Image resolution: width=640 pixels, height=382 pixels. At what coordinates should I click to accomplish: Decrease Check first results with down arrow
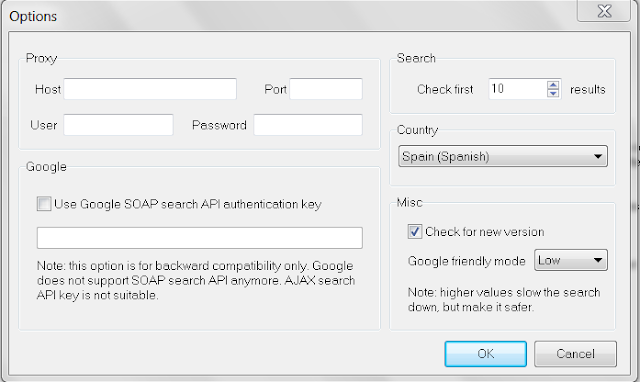point(553,93)
